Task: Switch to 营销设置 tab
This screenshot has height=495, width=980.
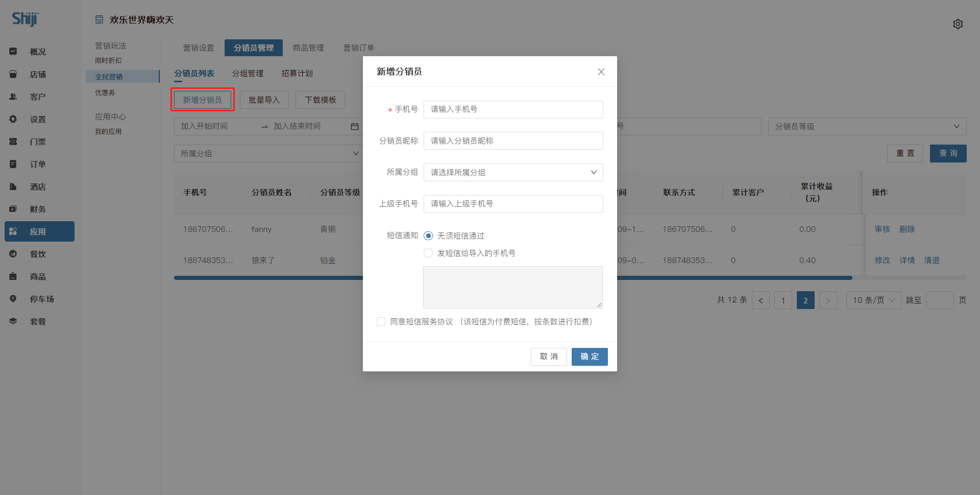Action: point(199,48)
